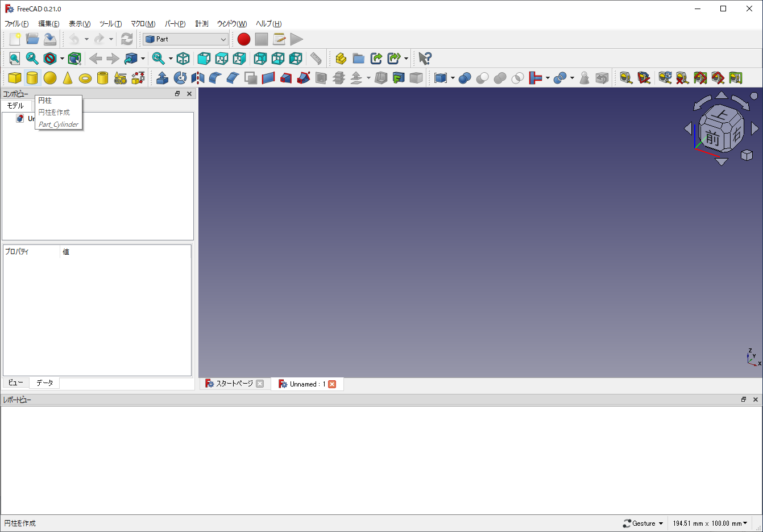Screen dimensions: 763x532
Task: Switch to rear view icon
Action: point(260,59)
